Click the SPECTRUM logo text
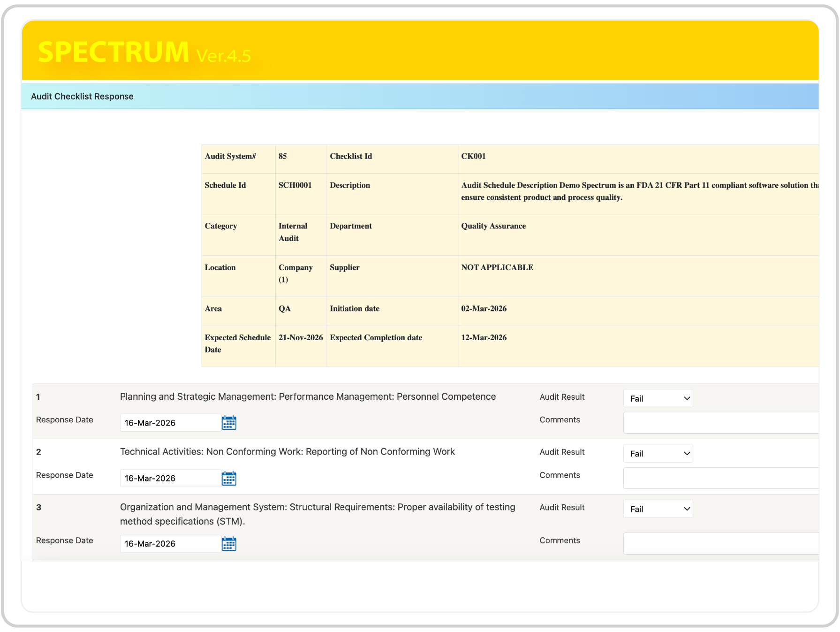The width and height of the screenshot is (840, 632). click(114, 52)
